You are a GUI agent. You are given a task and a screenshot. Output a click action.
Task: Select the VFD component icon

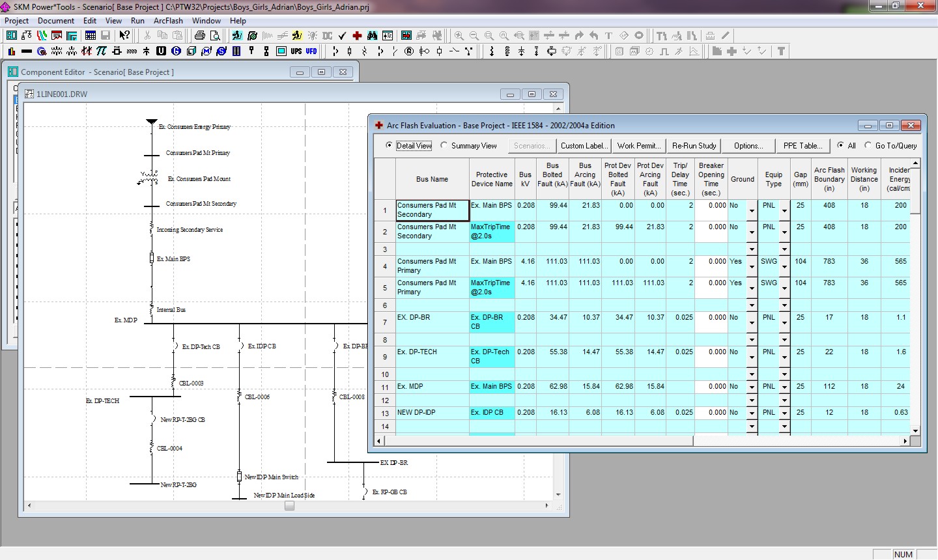[x=311, y=51]
